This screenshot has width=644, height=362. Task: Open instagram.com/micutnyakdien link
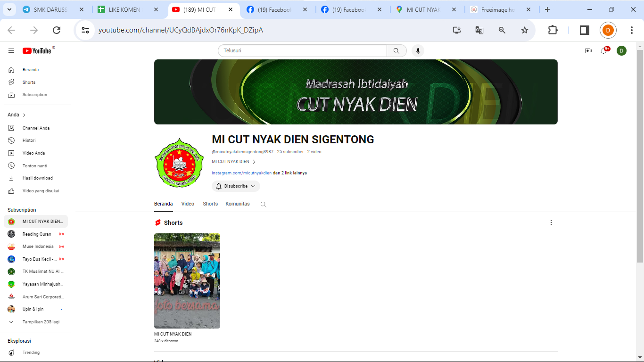241,173
